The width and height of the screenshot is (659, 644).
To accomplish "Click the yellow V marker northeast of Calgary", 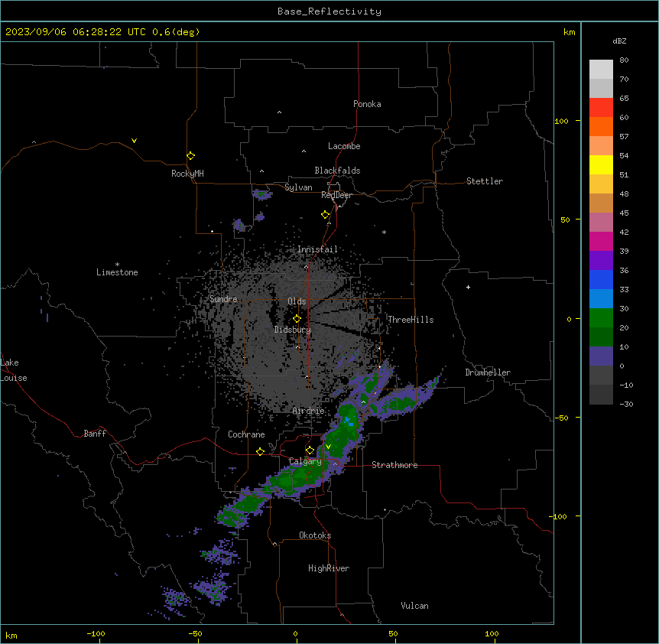I will (x=328, y=447).
